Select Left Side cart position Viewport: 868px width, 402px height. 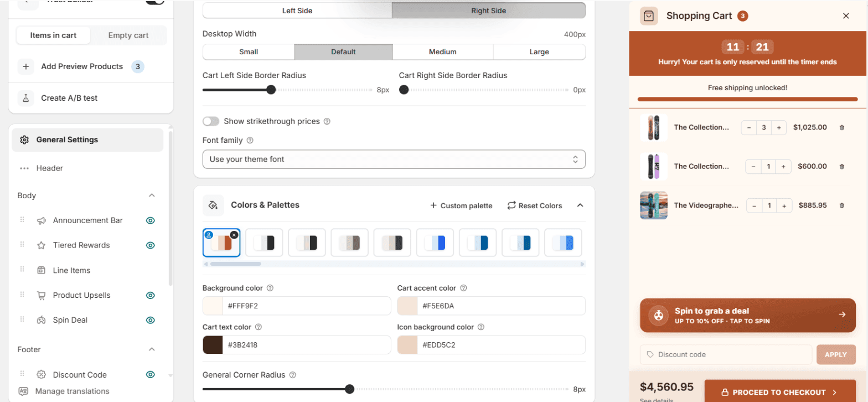[x=297, y=11]
